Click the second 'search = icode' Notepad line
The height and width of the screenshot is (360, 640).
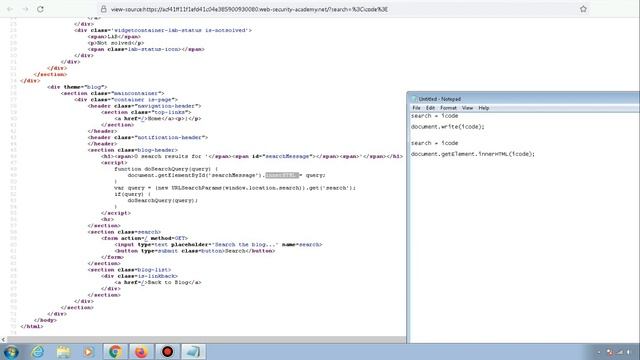[x=434, y=143]
